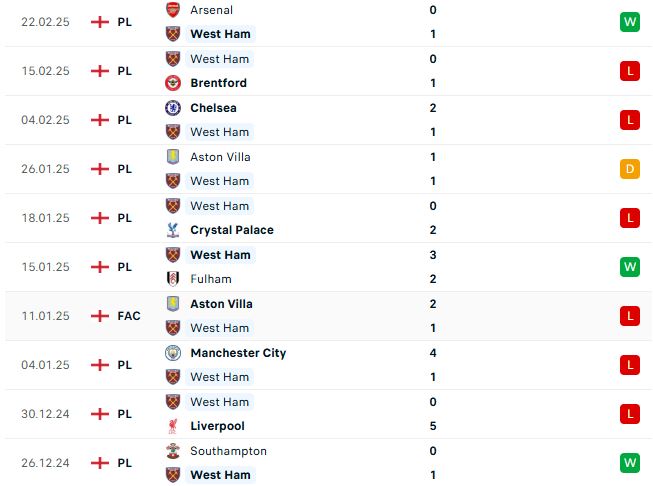Click the Brentford club crest icon
This screenshot has height=486, width=653.
coord(173,83)
